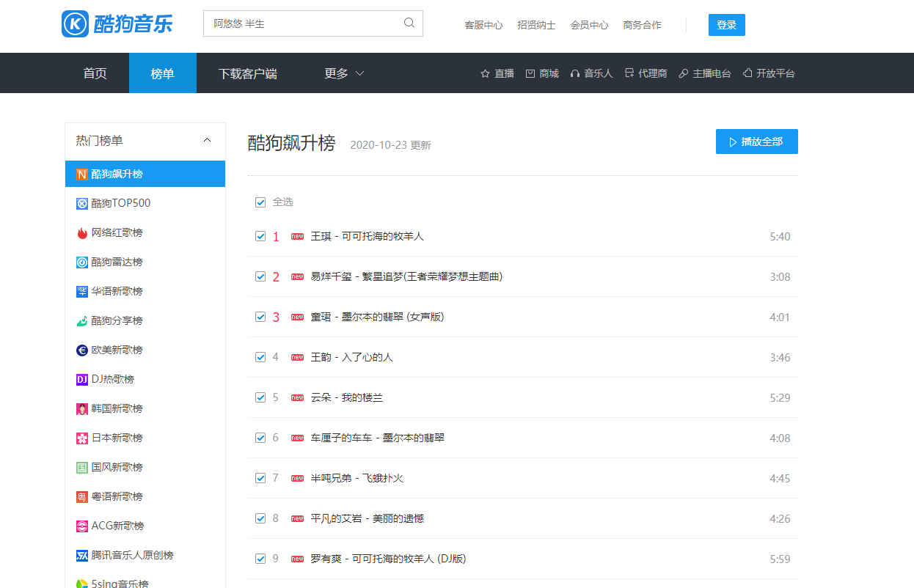Screen dimensions: 914x588
Task: Click the 代理商 icon in the top bar
Action: [629, 73]
